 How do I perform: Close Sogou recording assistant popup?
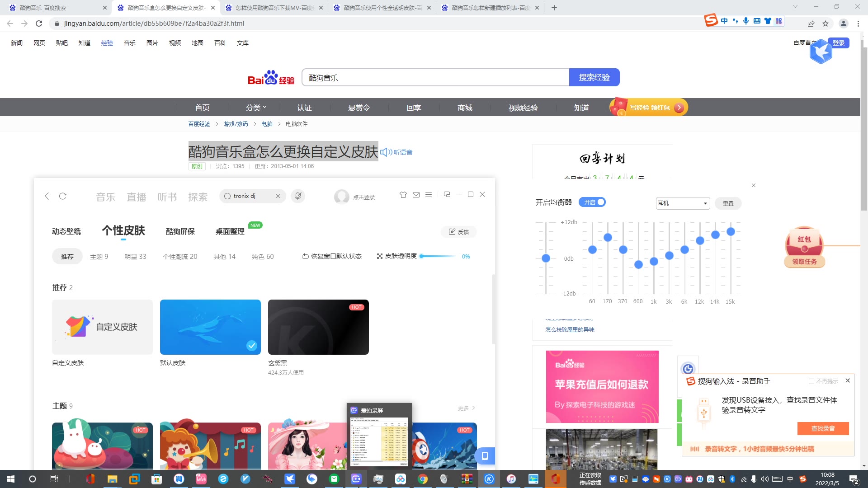[x=848, y=381]
